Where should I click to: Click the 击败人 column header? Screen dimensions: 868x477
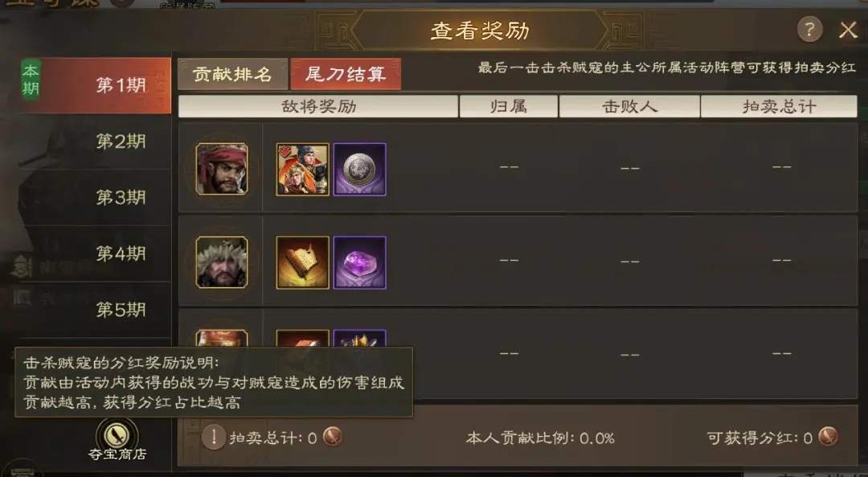(x=629, y=106)
